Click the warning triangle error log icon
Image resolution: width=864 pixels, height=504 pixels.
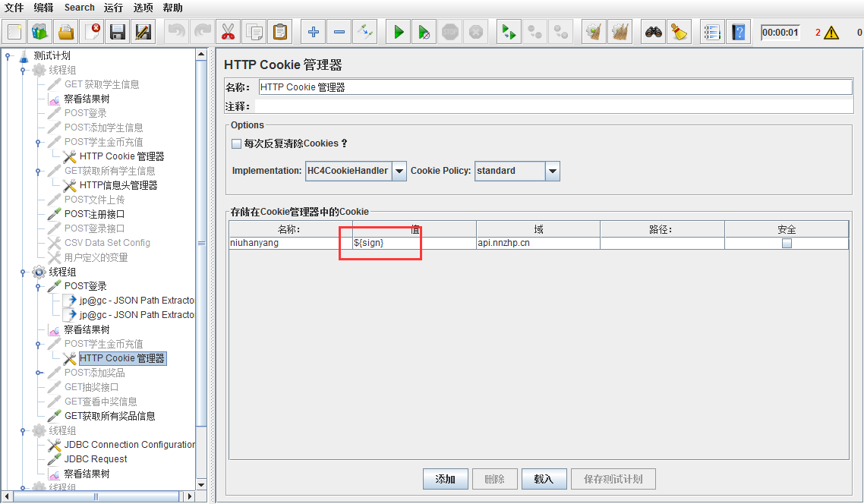(x=831, y=33)
